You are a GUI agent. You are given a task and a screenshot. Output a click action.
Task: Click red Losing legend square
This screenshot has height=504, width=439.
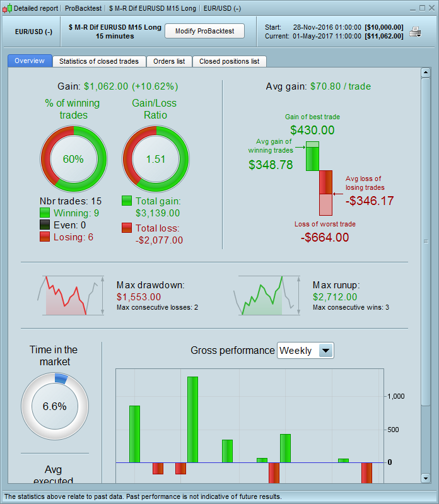(x=45, y=237)
